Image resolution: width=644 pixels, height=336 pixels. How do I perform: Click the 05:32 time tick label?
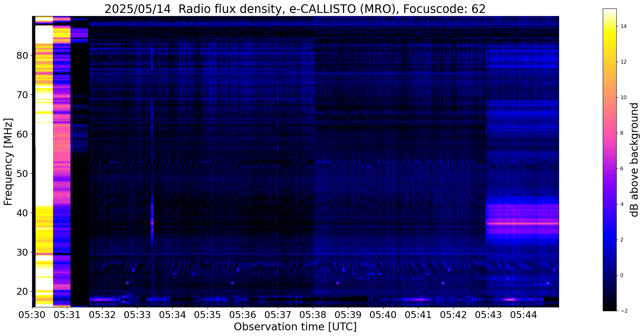pos(102,314)
